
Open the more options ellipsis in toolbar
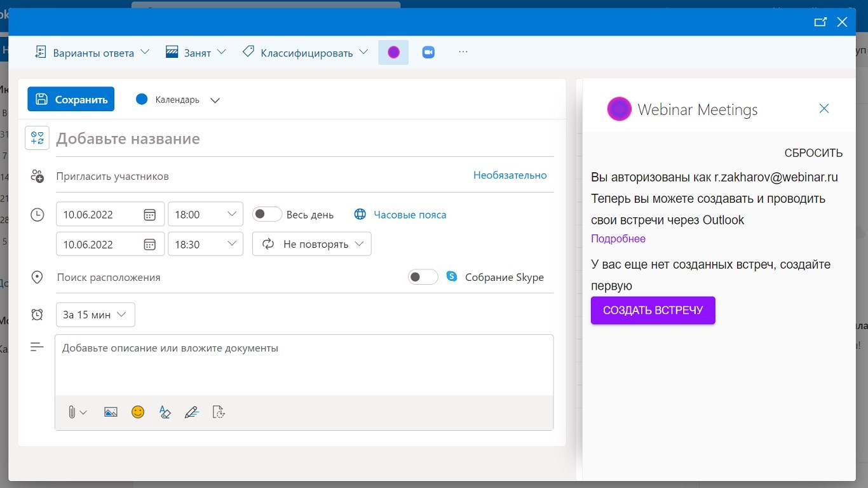[463, 52]
